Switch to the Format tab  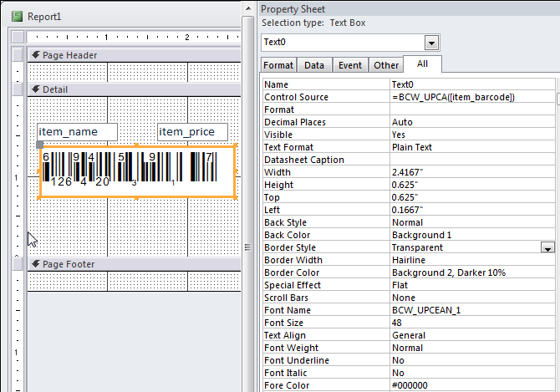tap(278, 65)
